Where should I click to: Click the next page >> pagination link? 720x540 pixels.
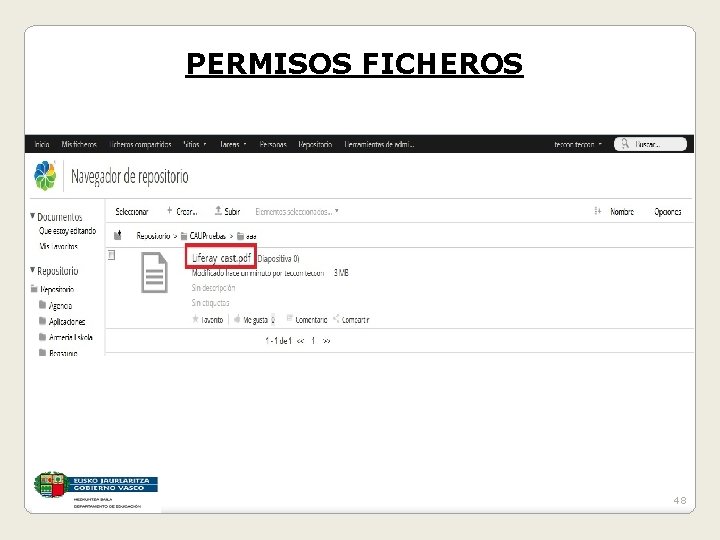tap(326, 341)
